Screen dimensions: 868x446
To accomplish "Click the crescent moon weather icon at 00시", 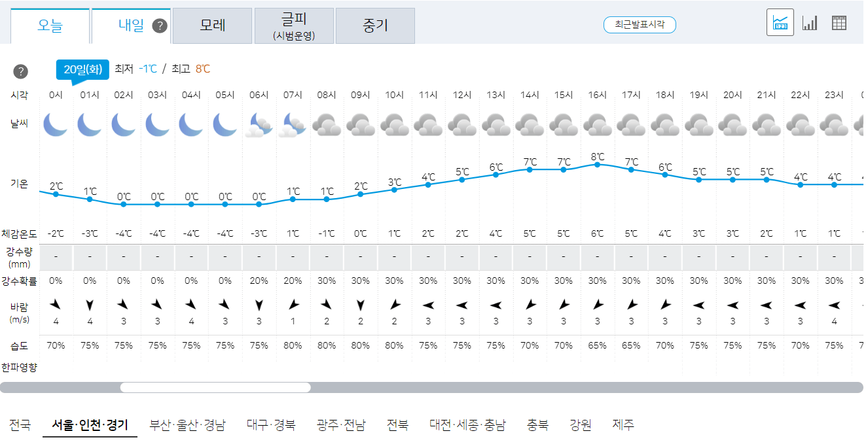I will [x=56, y=124].
